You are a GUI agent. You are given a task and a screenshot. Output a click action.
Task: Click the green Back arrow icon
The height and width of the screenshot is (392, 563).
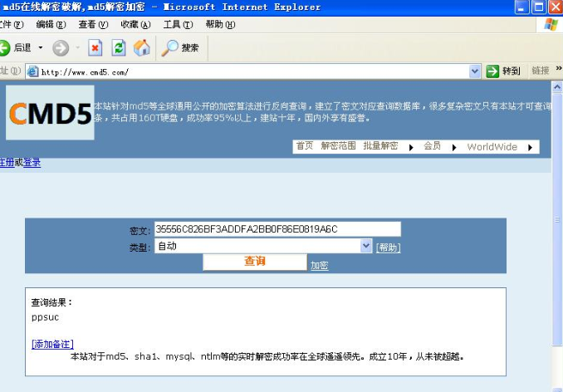[4, 47]
